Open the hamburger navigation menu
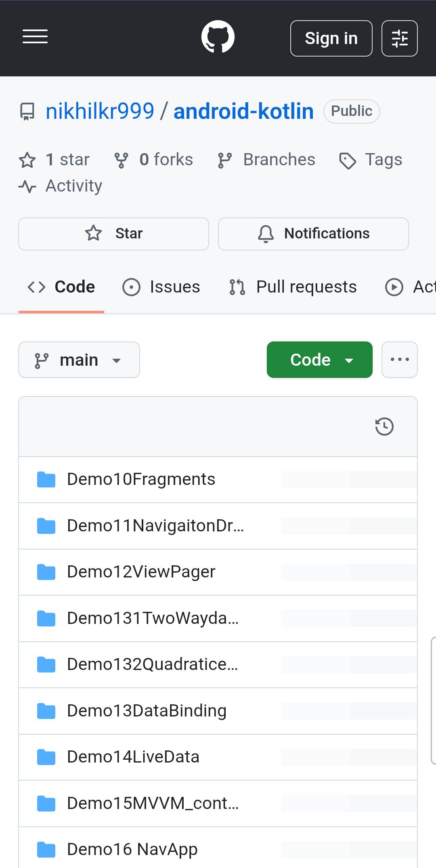The image size is (436, 868). click(35, 37)
